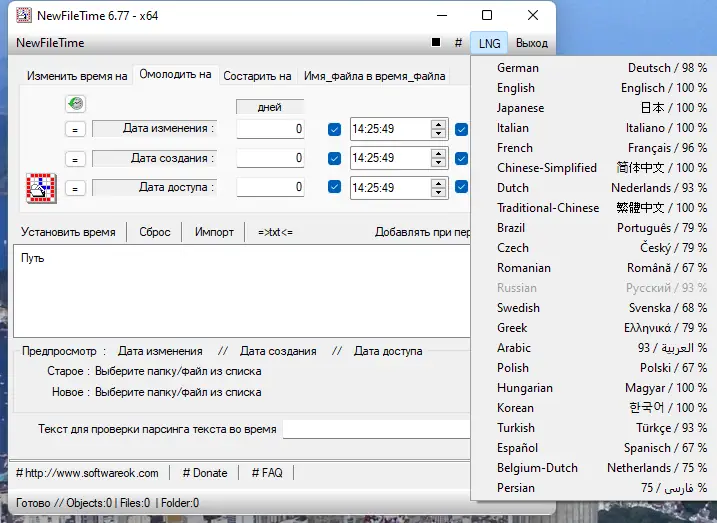Select Arabic language
This screenshot has height=523, width=717.
pyautogui.click(x=594, y=348)
